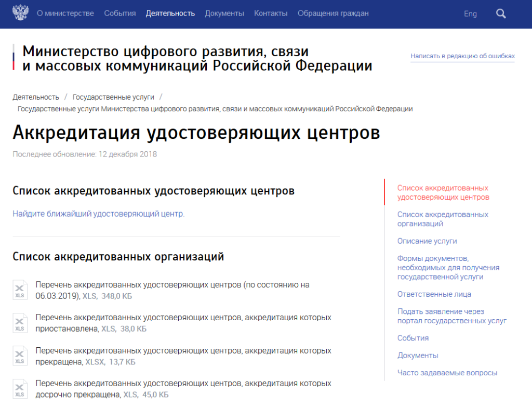Open the О министерстве menu
This screenshot has height=407, width=532.
[65, 14]
